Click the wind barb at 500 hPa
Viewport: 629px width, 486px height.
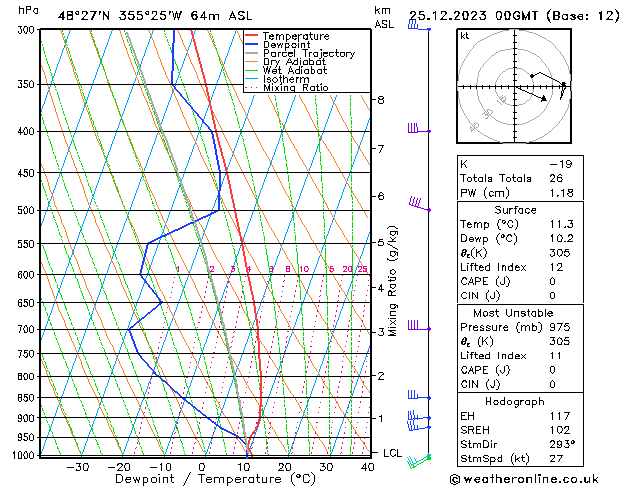pos(419,204)
